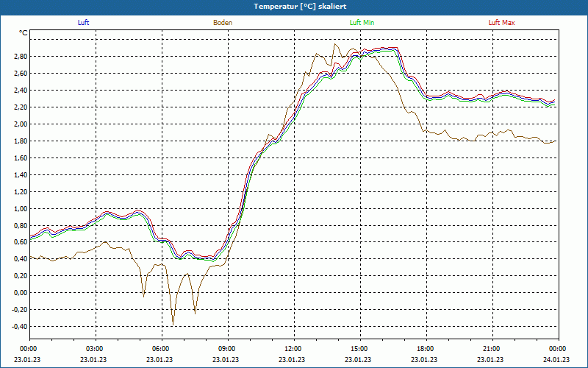Click the 2,80 y-axis value
The height and width of the screenshot is (368, 588).
21,57
